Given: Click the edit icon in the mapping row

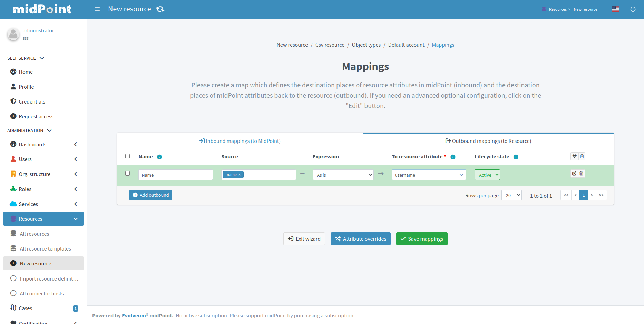Looking at the screenshot, I should tap(574, 174).
